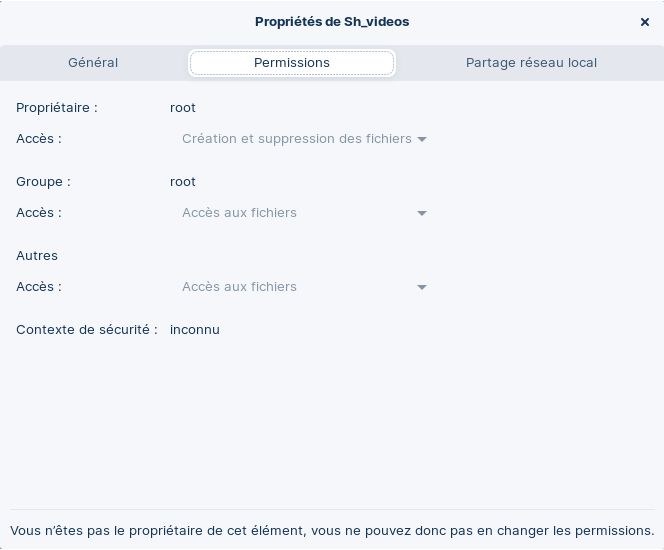Select the Permissions tab
The image size is (664, 550).
pyautogui.click(x=292, y=63)
